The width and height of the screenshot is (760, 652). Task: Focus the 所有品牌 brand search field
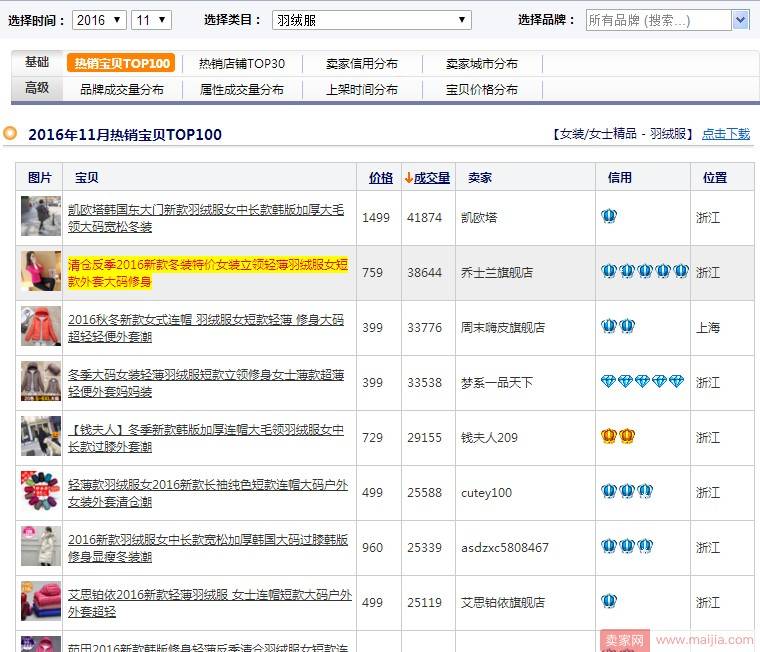tap(659, 20)
